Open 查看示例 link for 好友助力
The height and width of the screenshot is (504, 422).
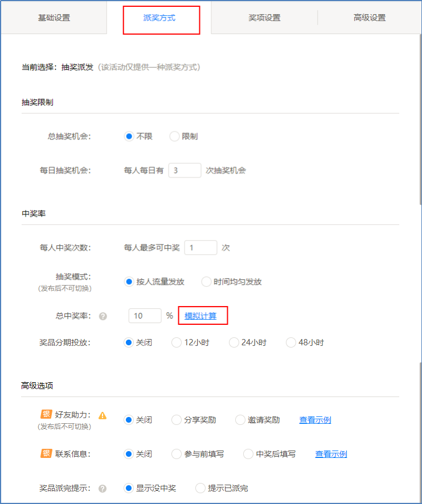[x=315, y=420]
